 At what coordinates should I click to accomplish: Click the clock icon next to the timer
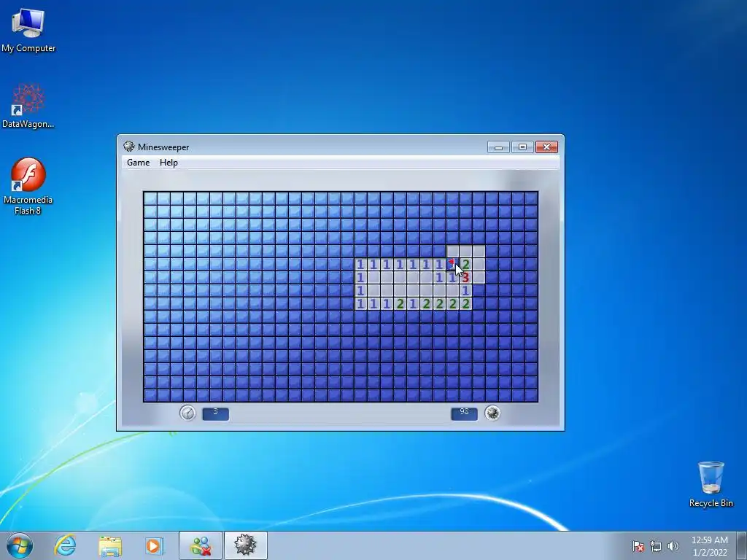187,413
